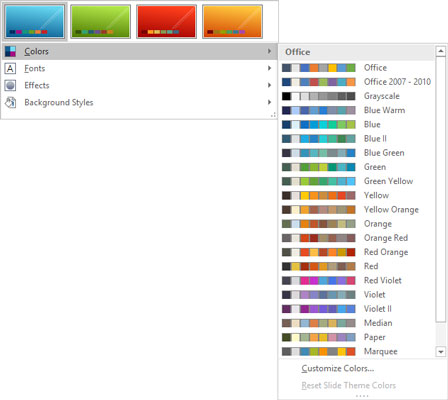The width and height of the screenshot is (448, 400).
Task: Choose the Office 2007 - 2010 swatch strip
Action: click(x=319, y=82)
